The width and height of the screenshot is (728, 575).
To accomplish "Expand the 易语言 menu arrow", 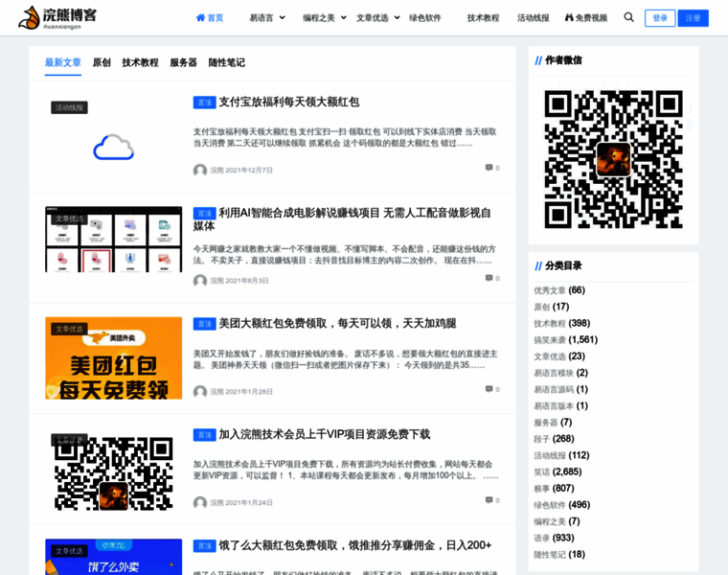I will [x=282, y=18].
